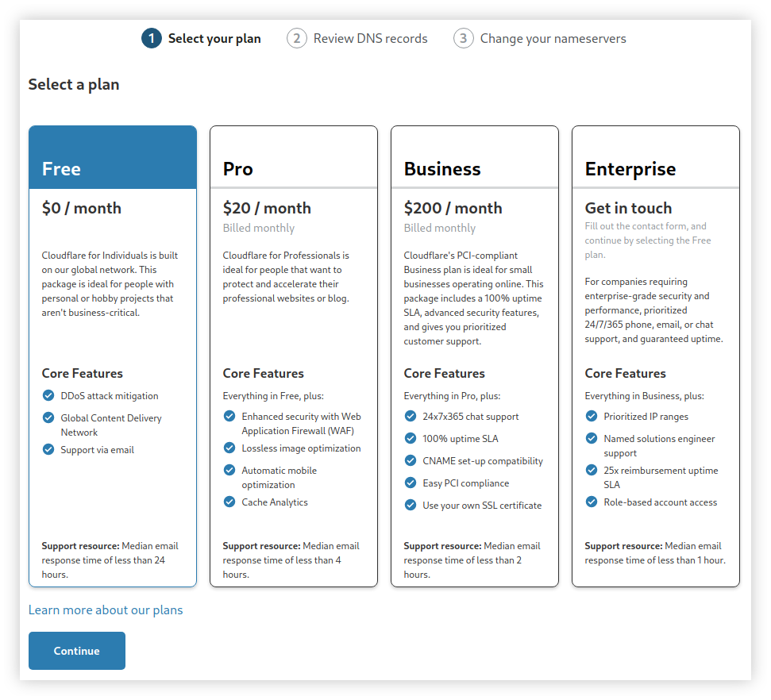Screen dimensions: 771x700
Task: Select the Enterprise plan card
Action: [656, 168]
